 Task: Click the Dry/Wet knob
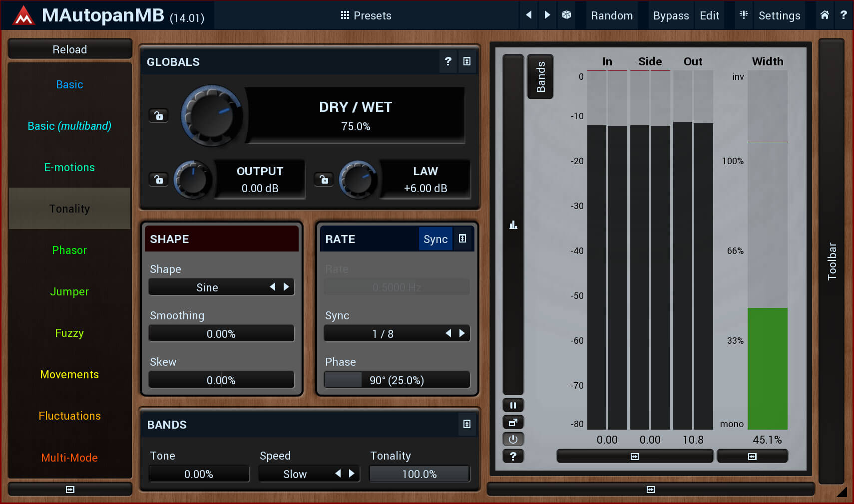[212, 116]
